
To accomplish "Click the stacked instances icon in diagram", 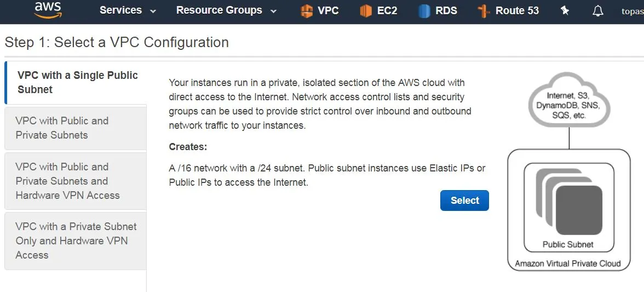I will coord(568,202).
